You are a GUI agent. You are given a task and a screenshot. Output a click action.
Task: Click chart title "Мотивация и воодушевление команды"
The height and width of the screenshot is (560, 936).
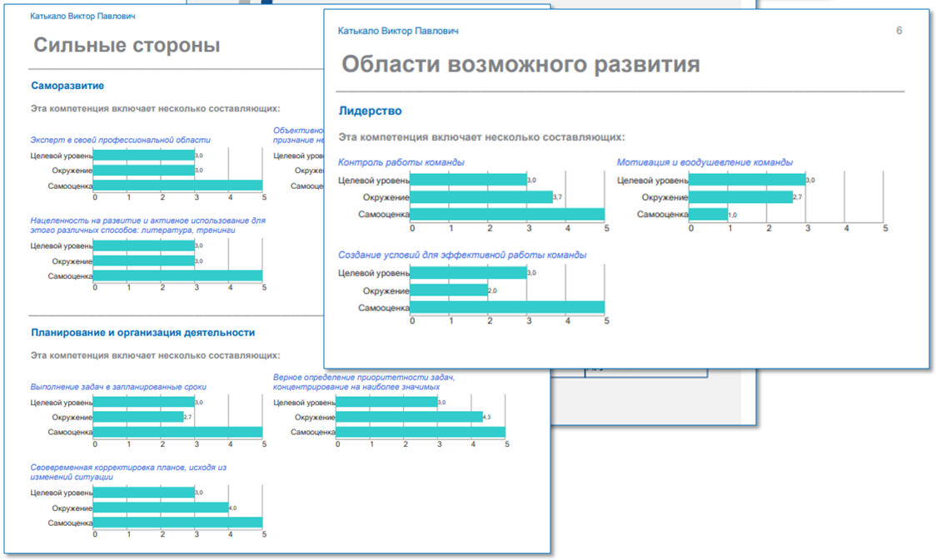pyautogui.click(x=704, y=162)
